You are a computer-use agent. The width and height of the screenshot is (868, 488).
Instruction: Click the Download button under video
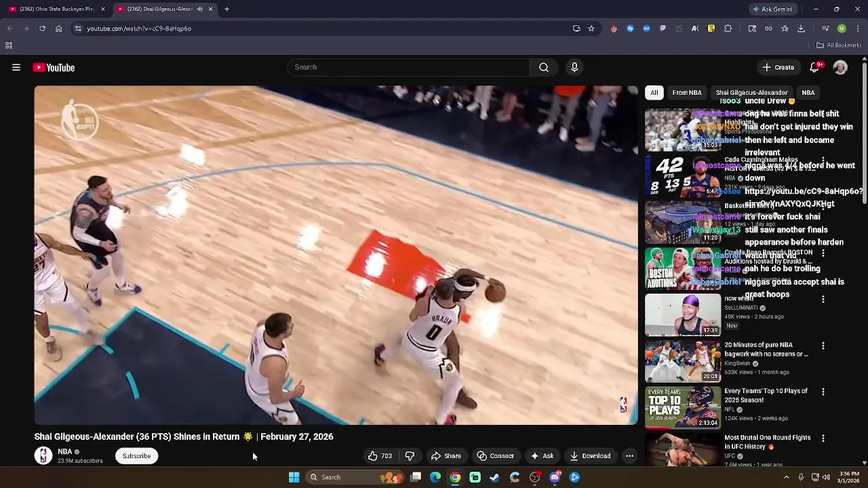coord(590,456)
